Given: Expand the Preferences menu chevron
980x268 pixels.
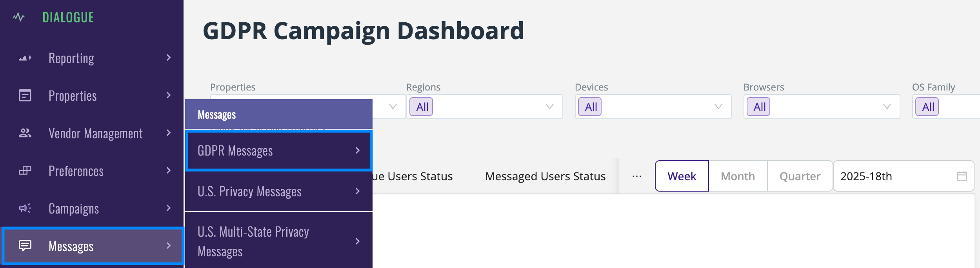Looking at the screenshot, I should 169,170.
